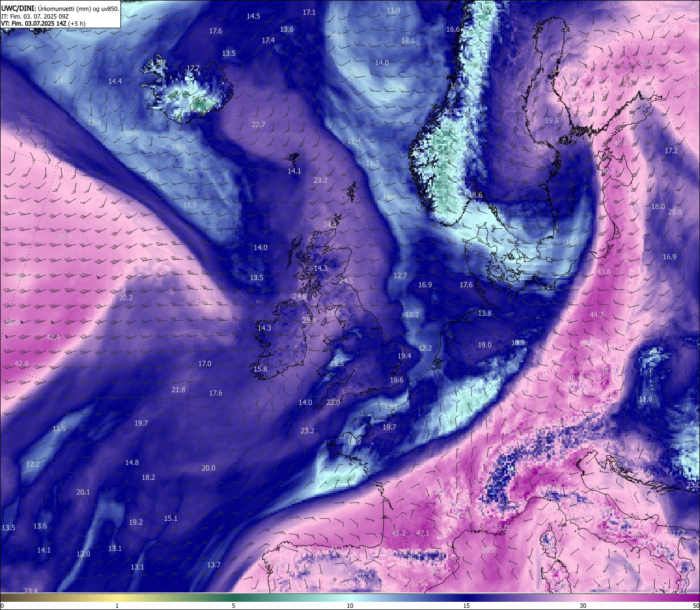Click the value 11.5 over Wales
The width and height of the screenshot is (700, 610).
click(x=337, y=363)
